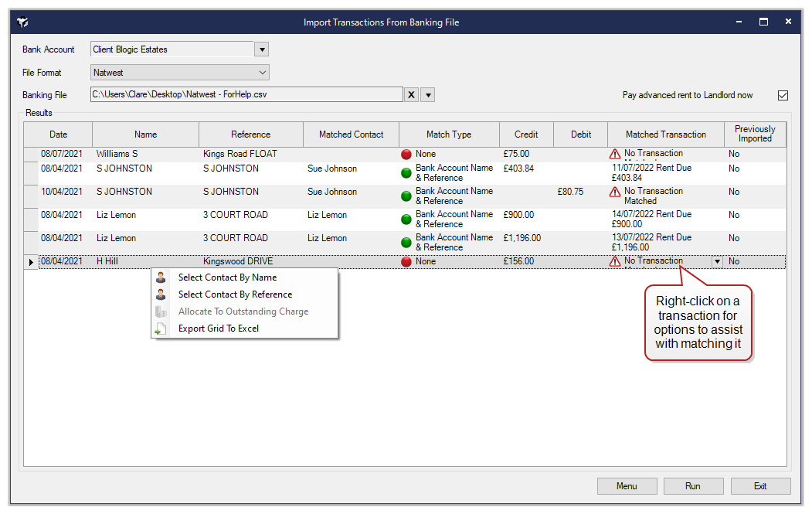Click the X to clear the Banking File path
Image resolution: width=812 pixels, height=514 pixels.
coord(410,94)
